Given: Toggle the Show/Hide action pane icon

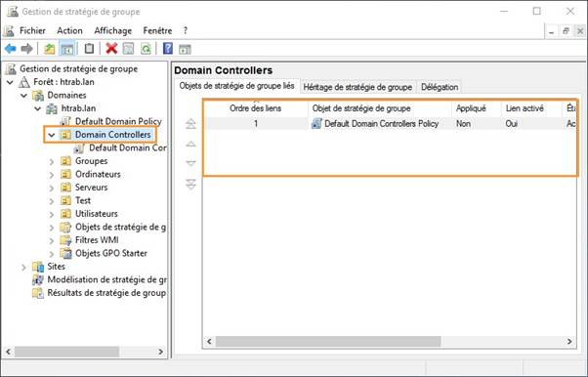Looking at the screenshot, I should click(x=185, y=49).
